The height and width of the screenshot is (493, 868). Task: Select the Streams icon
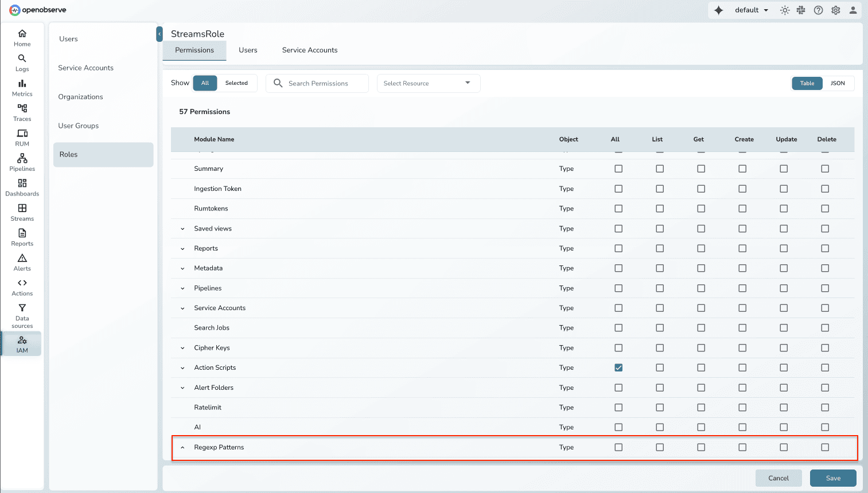click(x=22, y=212)
